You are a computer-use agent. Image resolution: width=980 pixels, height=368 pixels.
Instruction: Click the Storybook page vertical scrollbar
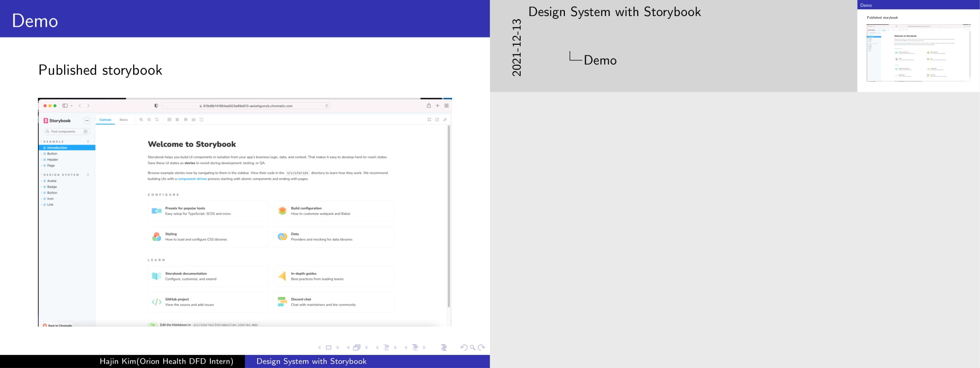click(x=449, y=217)
